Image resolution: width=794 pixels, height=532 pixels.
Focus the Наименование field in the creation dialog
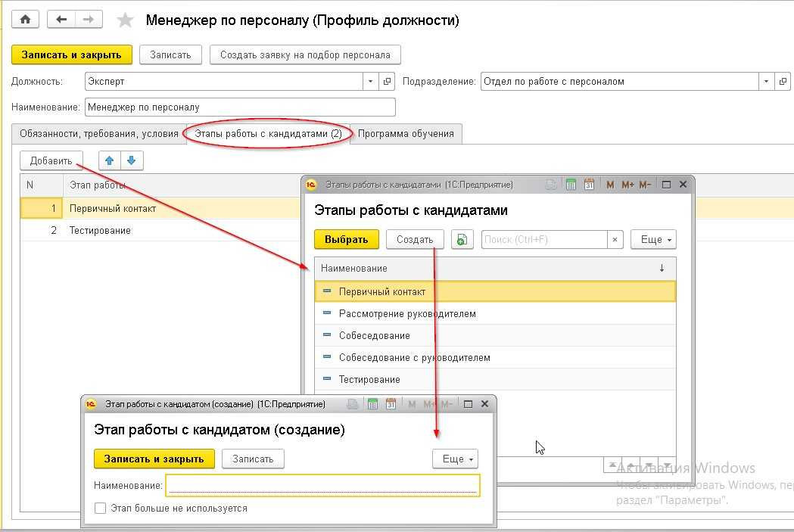pyautogui.click(x=322, y=484)
